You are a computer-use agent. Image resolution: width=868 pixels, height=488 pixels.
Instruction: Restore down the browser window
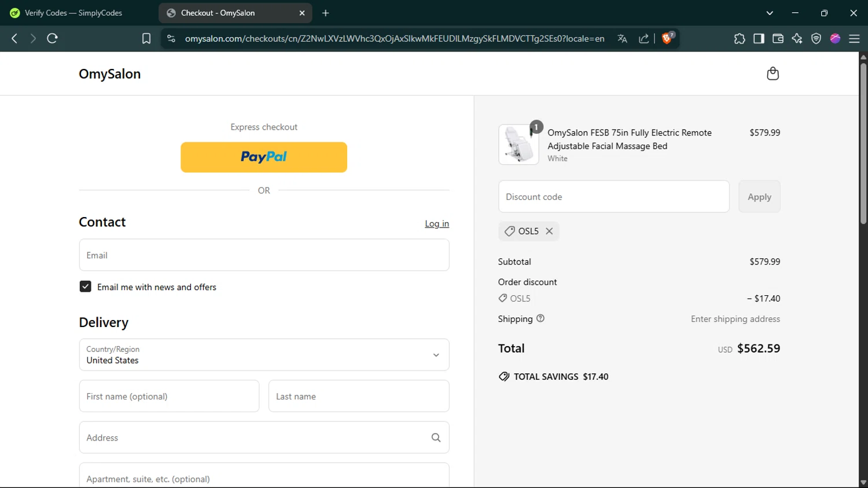point(824,13)
